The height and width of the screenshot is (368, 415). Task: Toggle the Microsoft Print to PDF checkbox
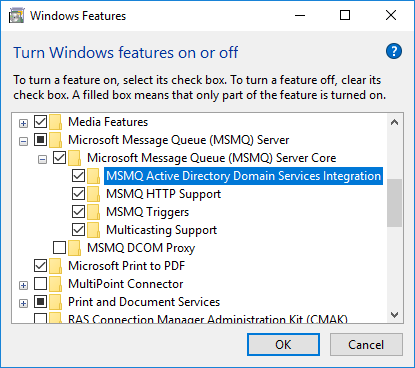click(x=40, y=265)
